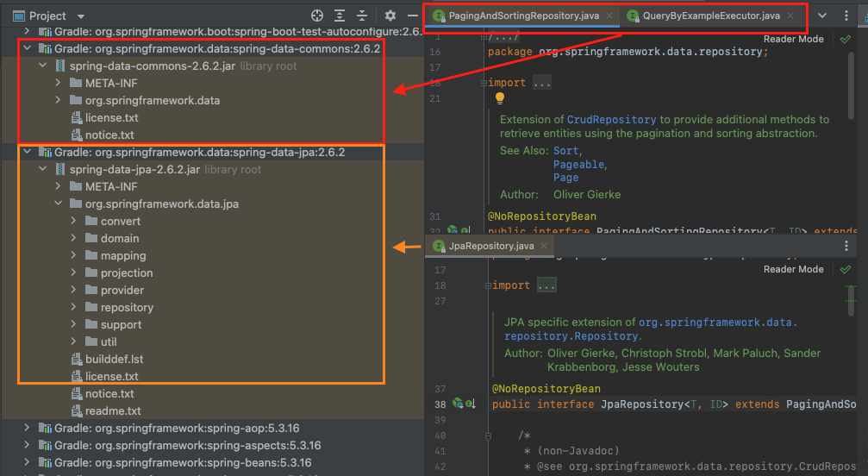The image size is (868, 476).
Task: Click the upper editor's vertical scrollbar
Action: pyautogui.click(x=851, y=85)
